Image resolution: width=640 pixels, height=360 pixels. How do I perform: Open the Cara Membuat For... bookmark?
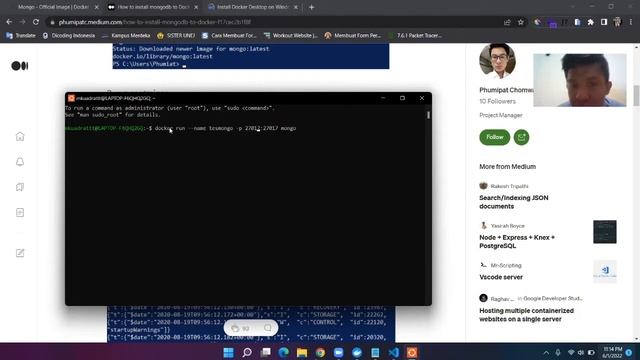[229, 36]
